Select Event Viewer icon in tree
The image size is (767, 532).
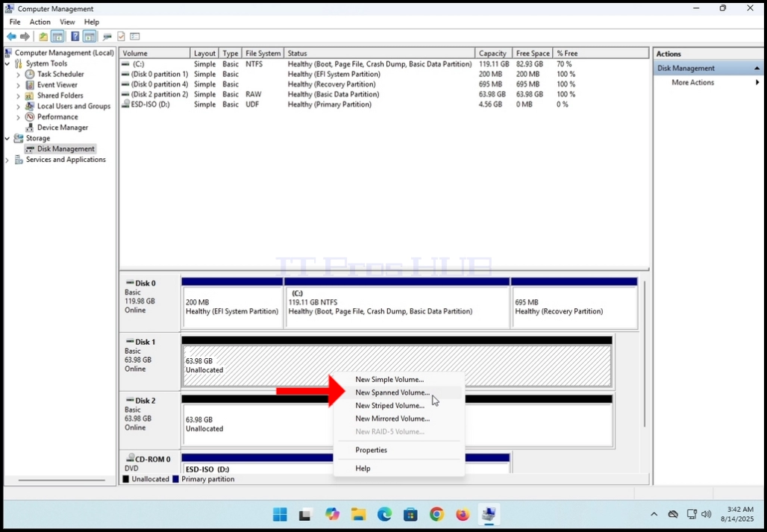30,85
